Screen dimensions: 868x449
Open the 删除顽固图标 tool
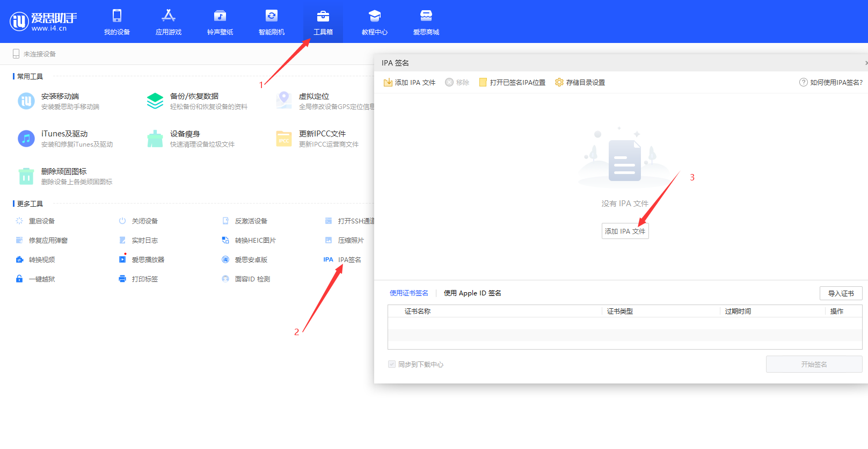coord(65,176)
